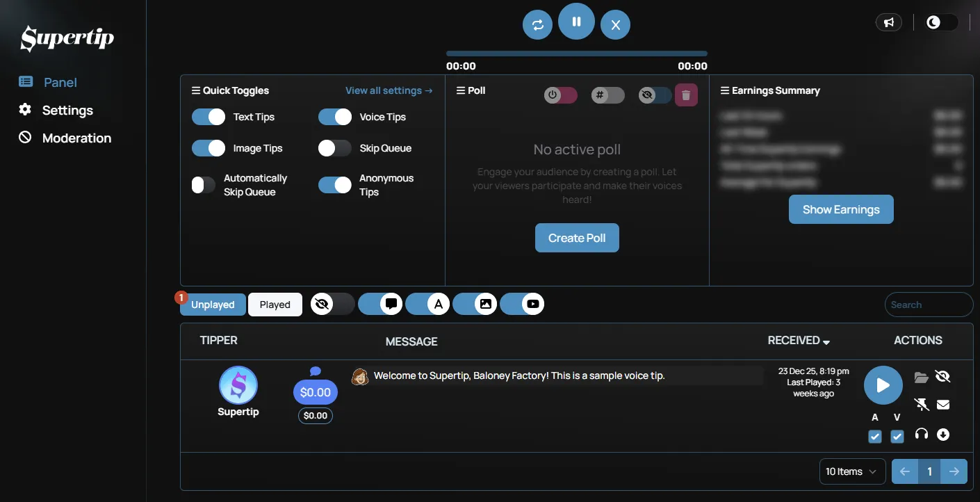Click the crossed-eye hide icon in Actions

point(943,377)
